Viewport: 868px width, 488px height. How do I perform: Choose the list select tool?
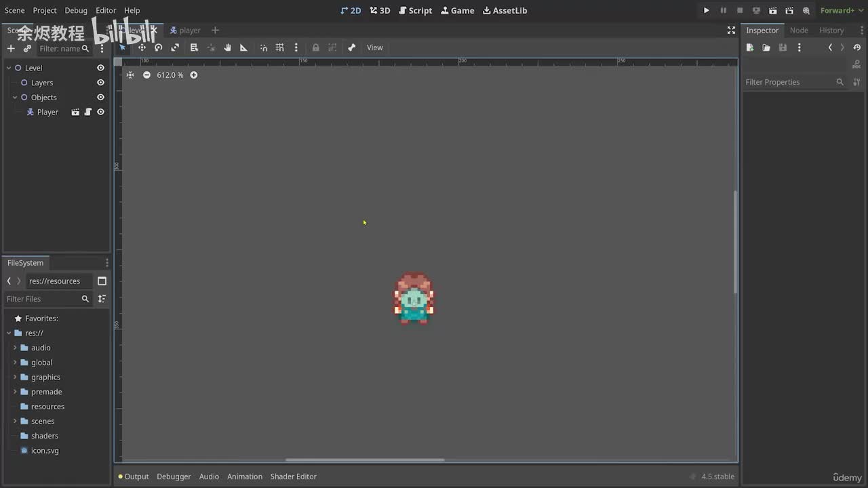click(x=194, y=47)
